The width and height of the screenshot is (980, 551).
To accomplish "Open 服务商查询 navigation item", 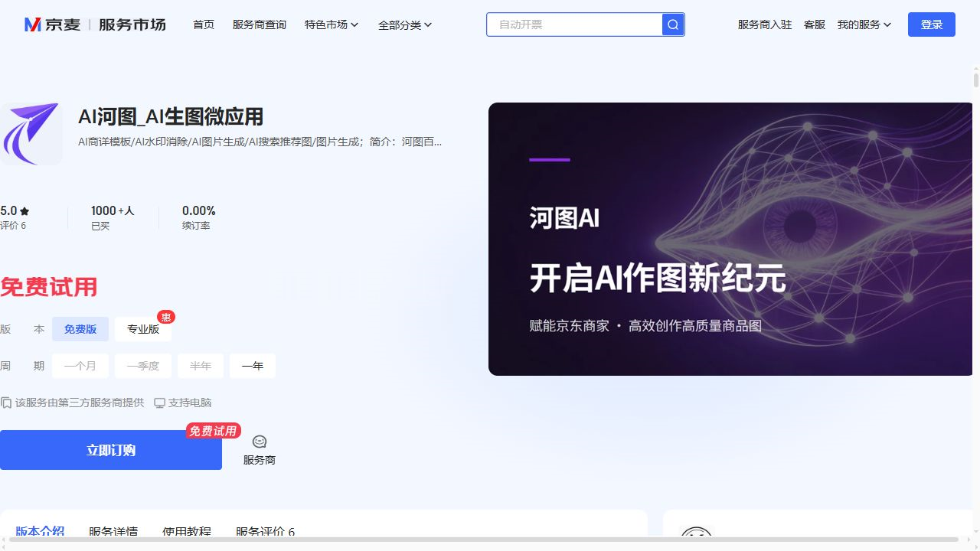I will [x=260, y=24].
